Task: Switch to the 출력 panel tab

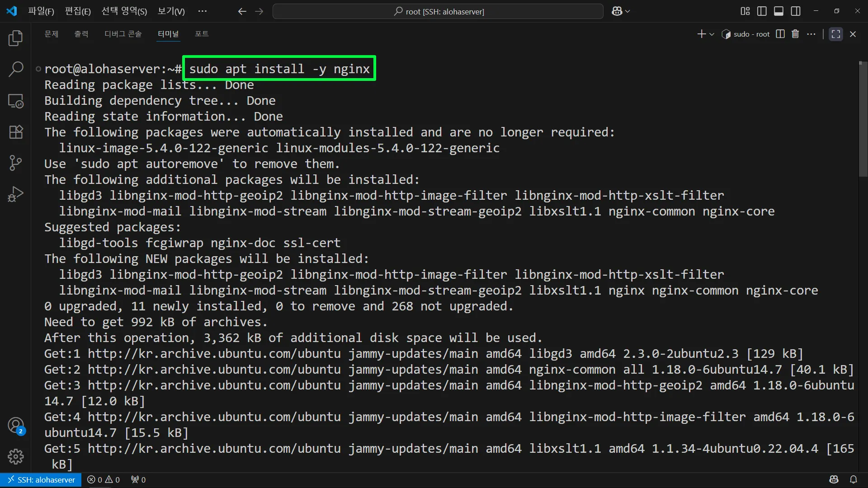Action: (81, 34)
